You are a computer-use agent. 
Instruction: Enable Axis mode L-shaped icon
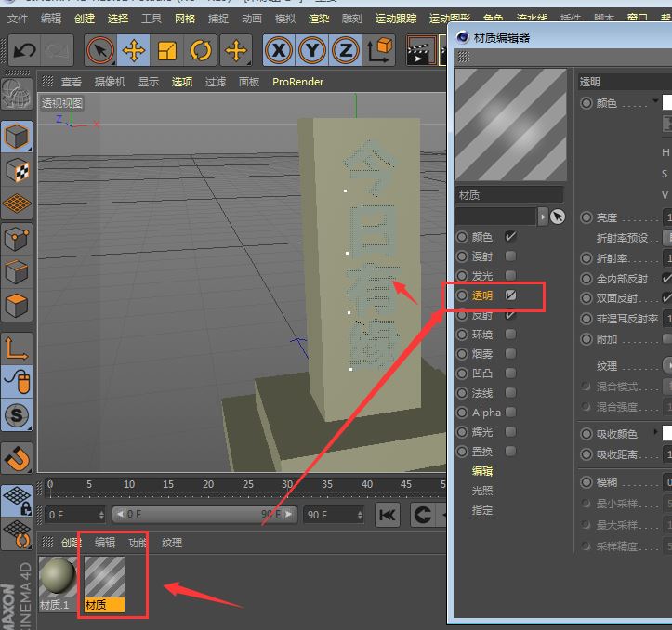(17, 348)
